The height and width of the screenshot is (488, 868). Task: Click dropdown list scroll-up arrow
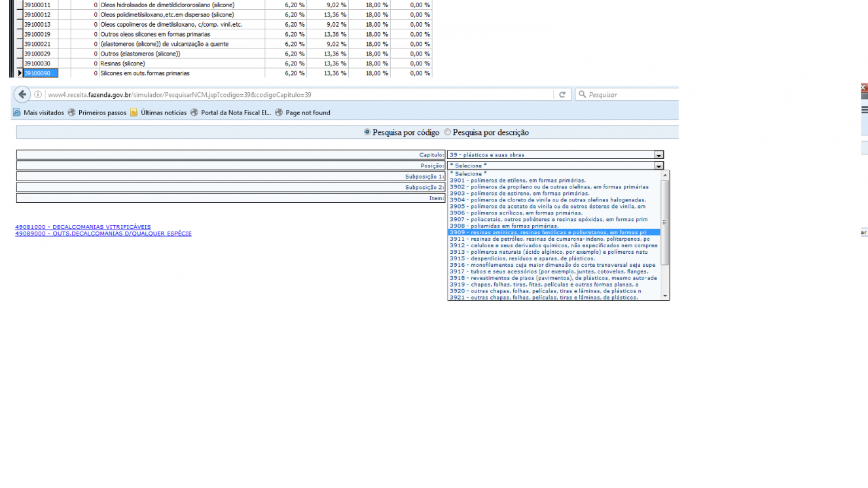click(665, 175)
